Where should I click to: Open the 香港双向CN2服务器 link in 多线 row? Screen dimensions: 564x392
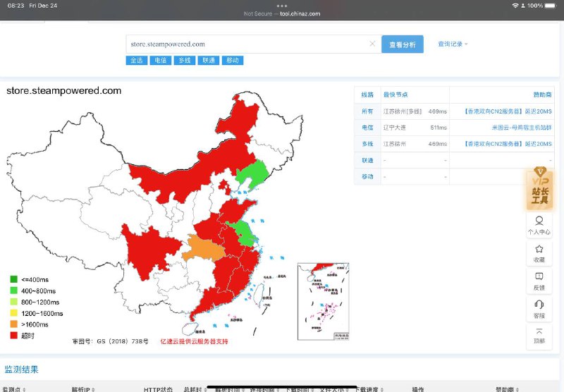[508, 144]
